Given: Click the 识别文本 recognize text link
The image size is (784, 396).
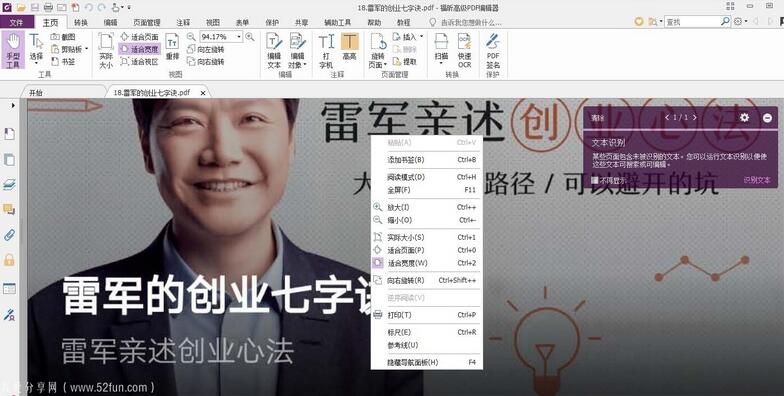Looking at the screenshot, I should [x=756, y=180].
